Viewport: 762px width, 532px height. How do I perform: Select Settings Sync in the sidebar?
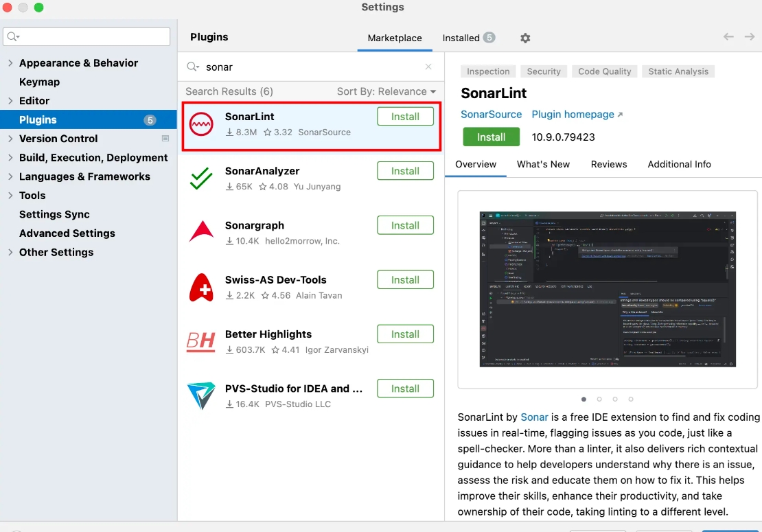[x=54, y=214]
